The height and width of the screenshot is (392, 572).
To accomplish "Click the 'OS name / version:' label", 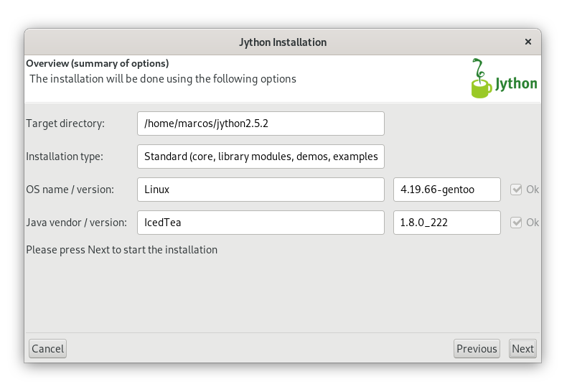I will tap(70, 190).
